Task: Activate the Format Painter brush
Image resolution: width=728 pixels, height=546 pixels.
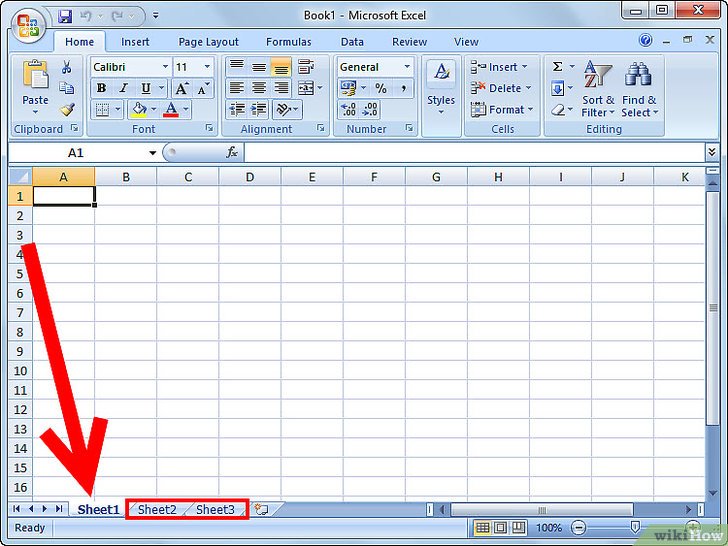Action: 67,110
